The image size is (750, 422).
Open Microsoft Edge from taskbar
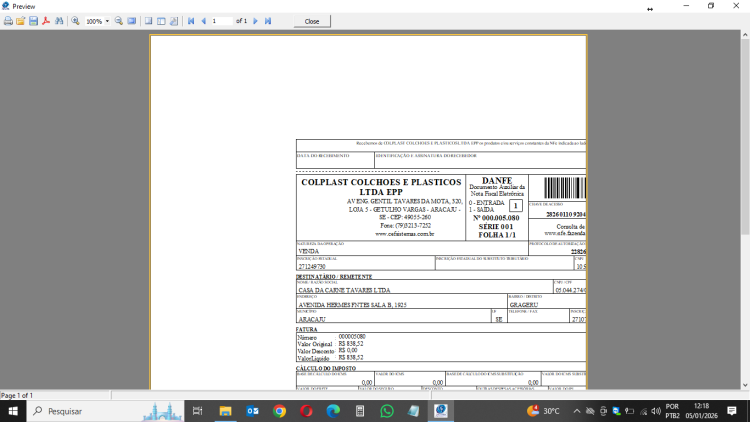click(x=333, y=411)
